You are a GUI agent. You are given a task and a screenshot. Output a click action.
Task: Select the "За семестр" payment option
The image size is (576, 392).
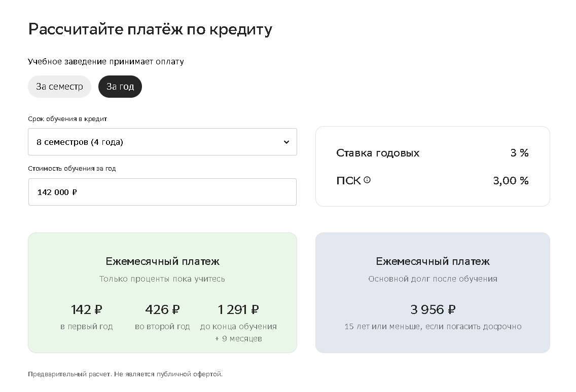[59, 87]
